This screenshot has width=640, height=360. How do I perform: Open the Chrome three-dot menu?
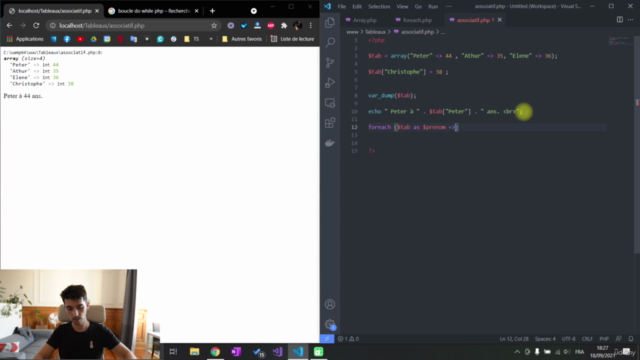(311, 25)
